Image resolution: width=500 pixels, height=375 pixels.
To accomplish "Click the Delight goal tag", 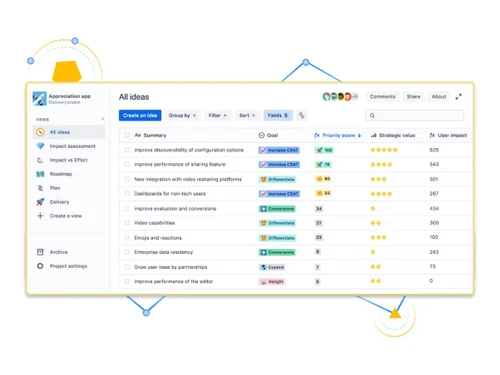I will coord(272,282).
